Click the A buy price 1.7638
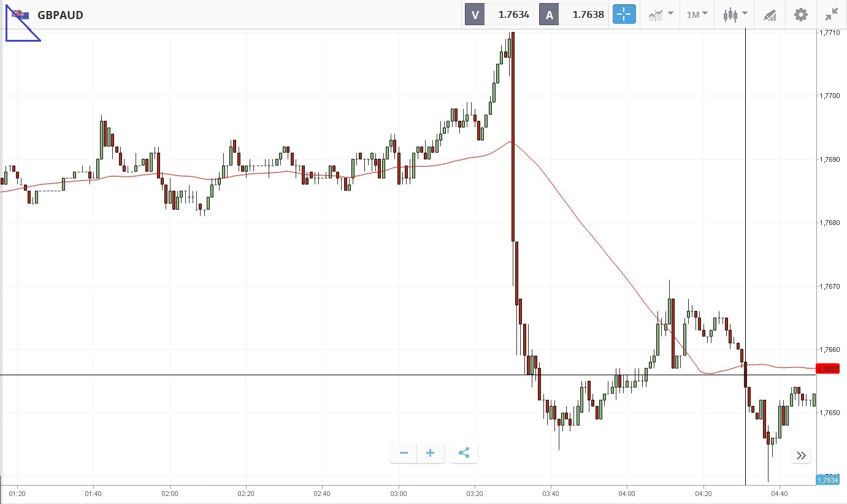This screenshot has width=847, height=504. click(x=588, y=15)
